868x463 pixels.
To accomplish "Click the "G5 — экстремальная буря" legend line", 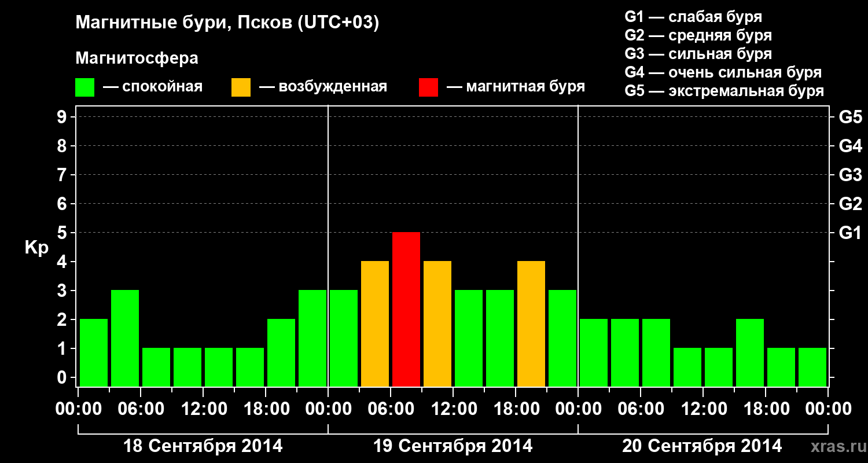I will [x=724, y=91].
